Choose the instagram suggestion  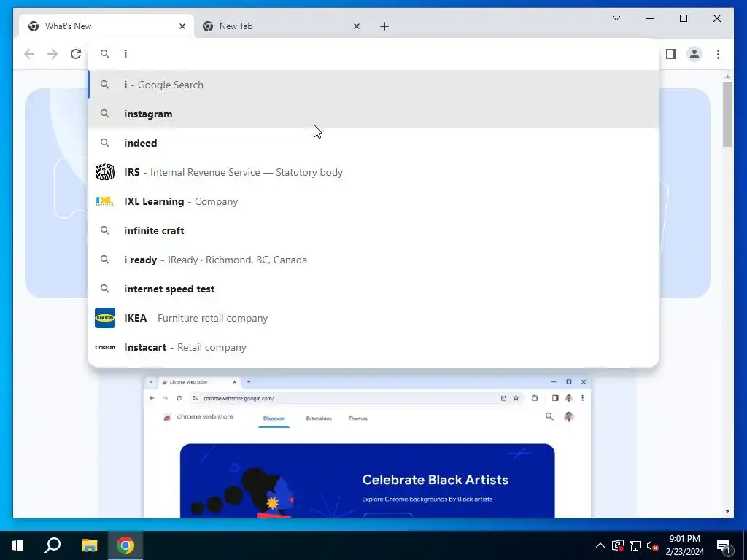pyautogui.click(x=373, y=114)
